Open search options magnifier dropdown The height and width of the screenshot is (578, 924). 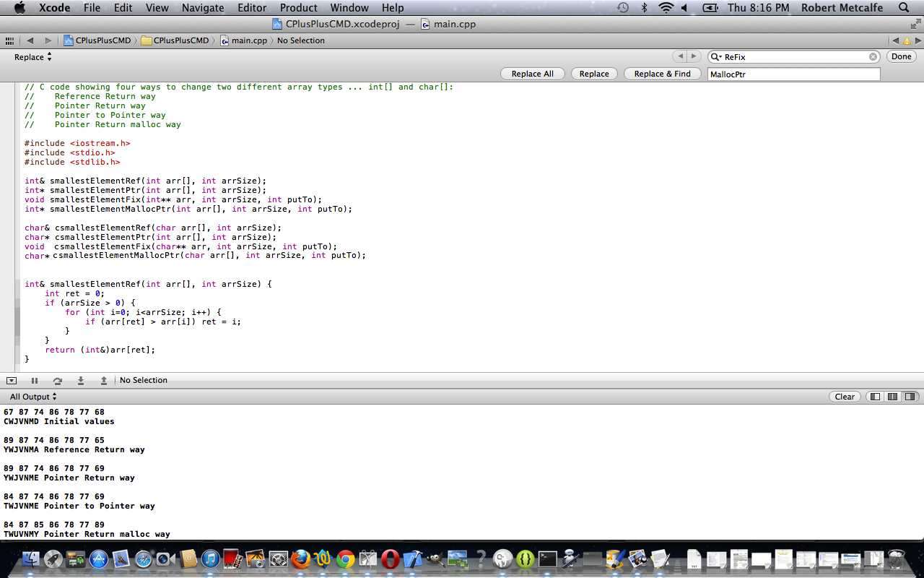coord(716,56)
